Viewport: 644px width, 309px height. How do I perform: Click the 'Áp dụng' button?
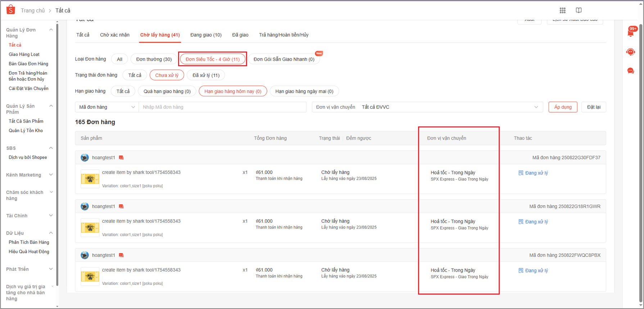(x=563, y=107)
